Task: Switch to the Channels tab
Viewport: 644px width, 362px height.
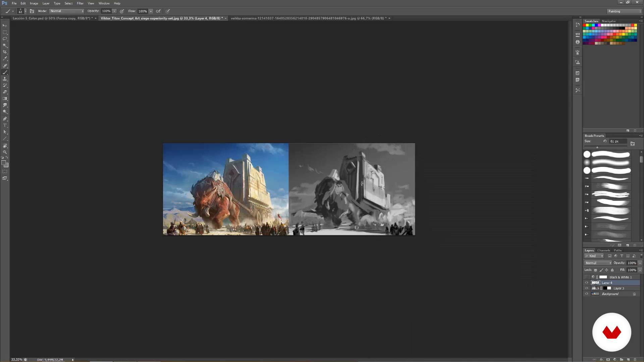Action: click(603, 250)
